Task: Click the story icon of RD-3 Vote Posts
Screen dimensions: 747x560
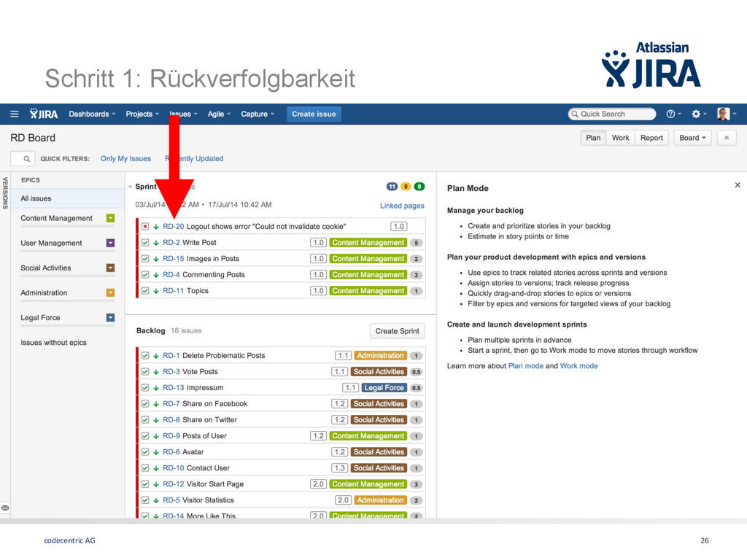Action: (145, 372)
